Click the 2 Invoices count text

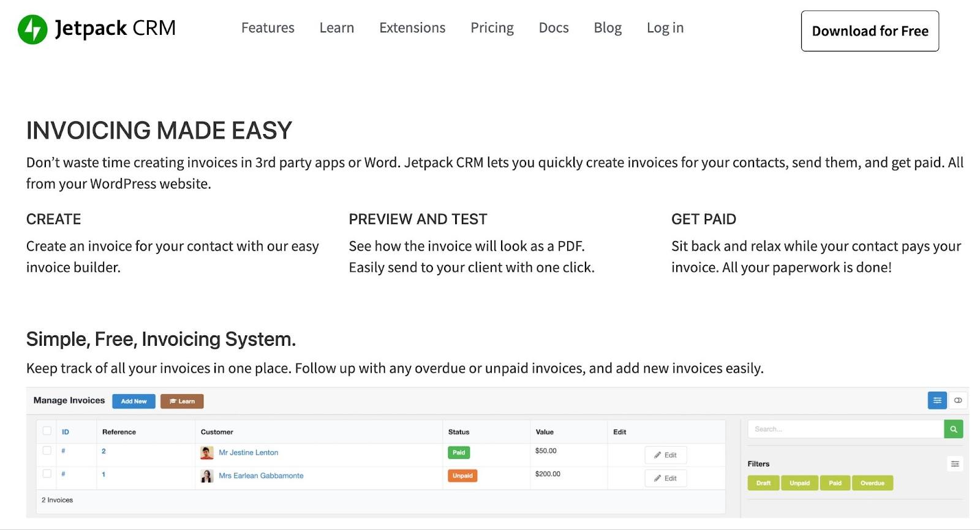click(57, 500)
